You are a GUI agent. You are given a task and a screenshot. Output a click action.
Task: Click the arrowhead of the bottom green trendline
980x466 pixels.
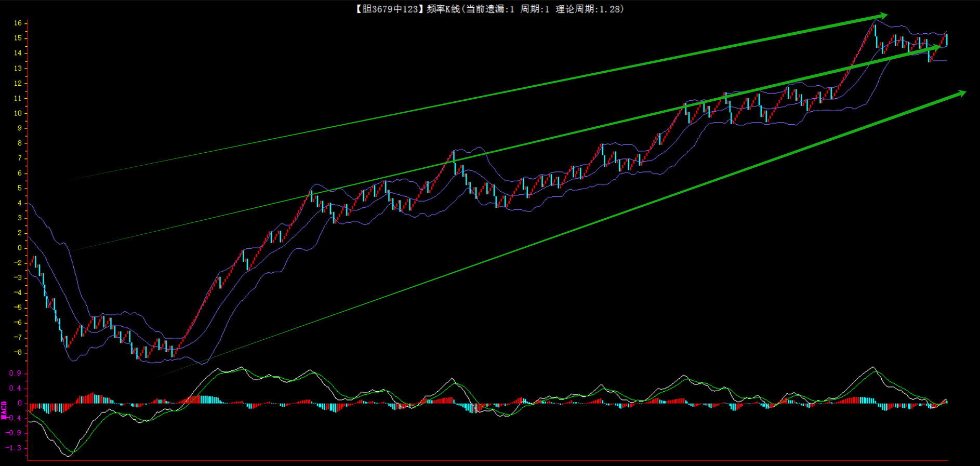(961, 93)
